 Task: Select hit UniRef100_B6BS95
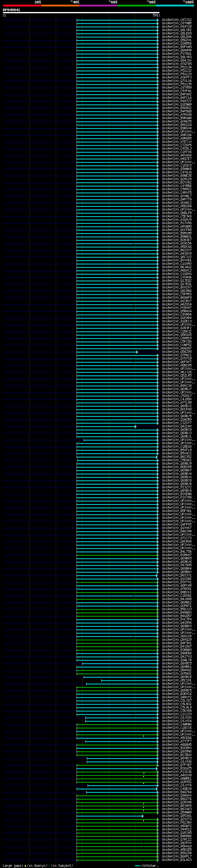pyautogui.click(x=177, y=467)
